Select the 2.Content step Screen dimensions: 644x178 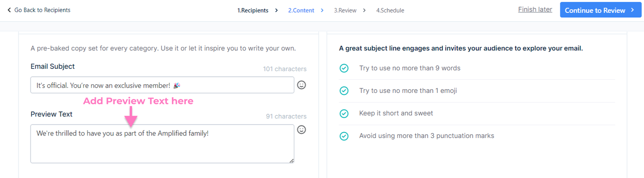[301, 10]
